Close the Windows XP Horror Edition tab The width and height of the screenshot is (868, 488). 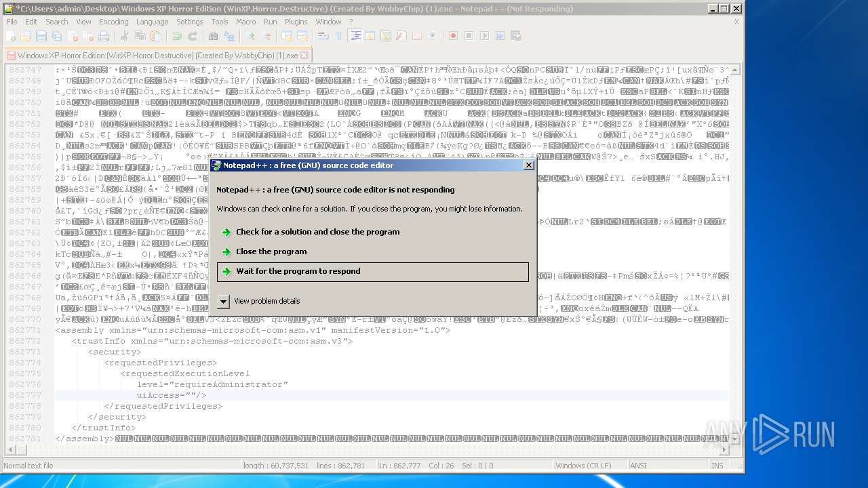point(304,56)
